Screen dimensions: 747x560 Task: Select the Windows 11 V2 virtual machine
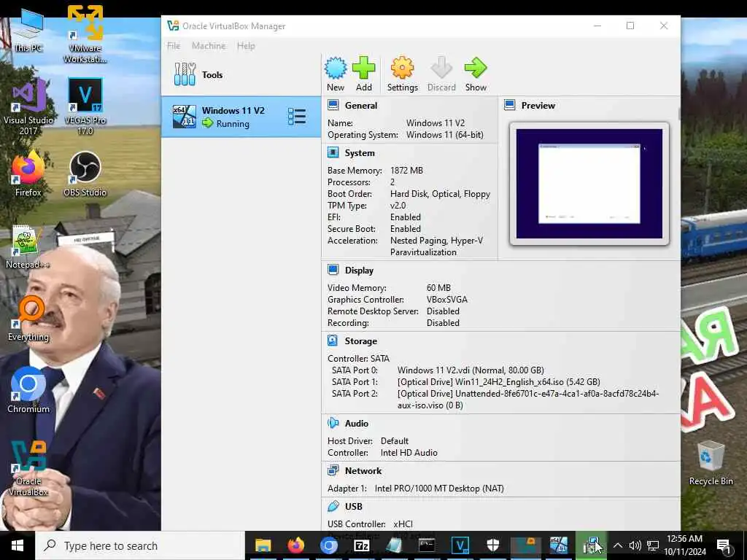(241, 117)
